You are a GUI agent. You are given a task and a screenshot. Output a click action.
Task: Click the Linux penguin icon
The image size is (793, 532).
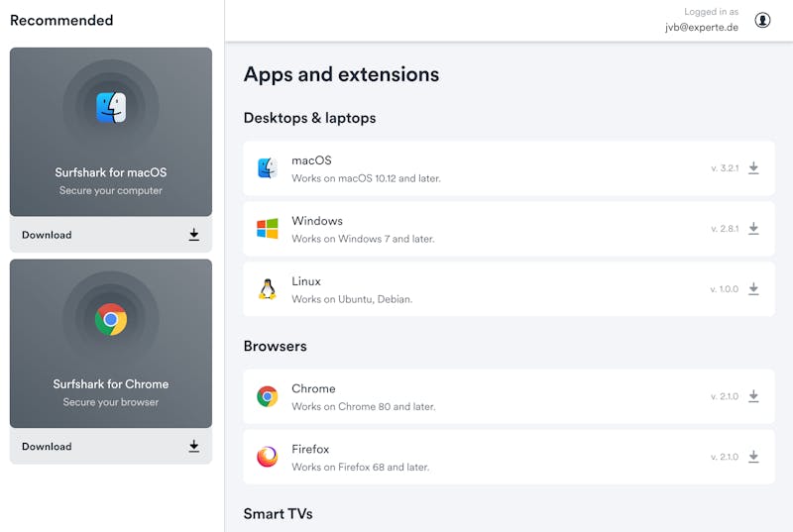tap(268, 289)
